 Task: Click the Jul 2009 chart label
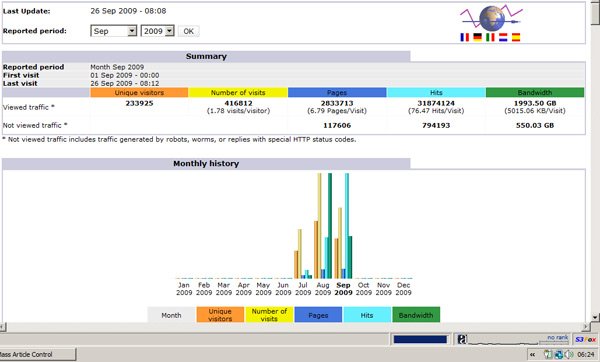click(303, 289)
